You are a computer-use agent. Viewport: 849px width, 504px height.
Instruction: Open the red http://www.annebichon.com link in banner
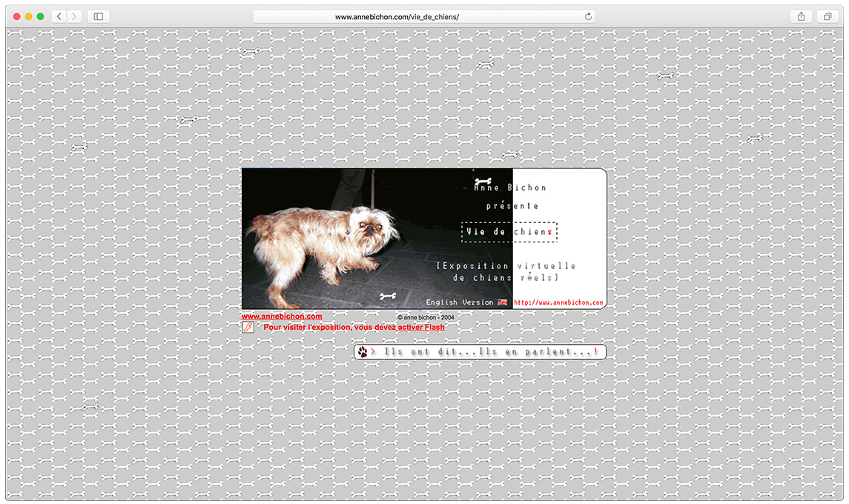tap(558, 302)
